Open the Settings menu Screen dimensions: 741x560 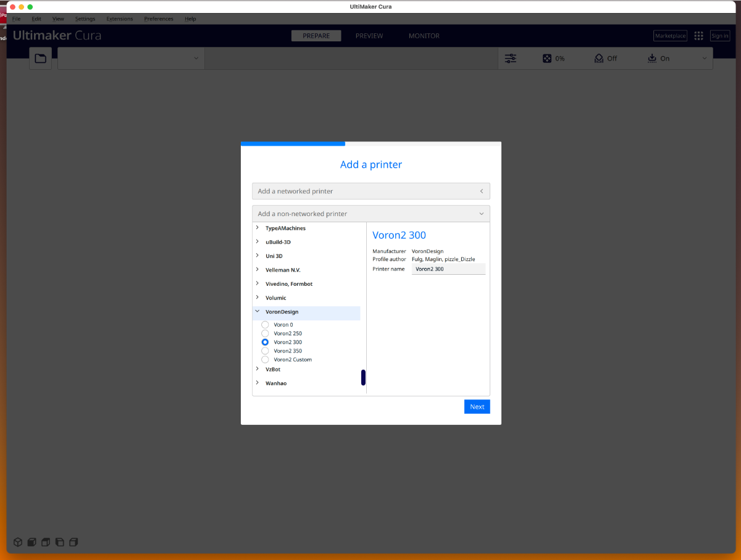85,19
